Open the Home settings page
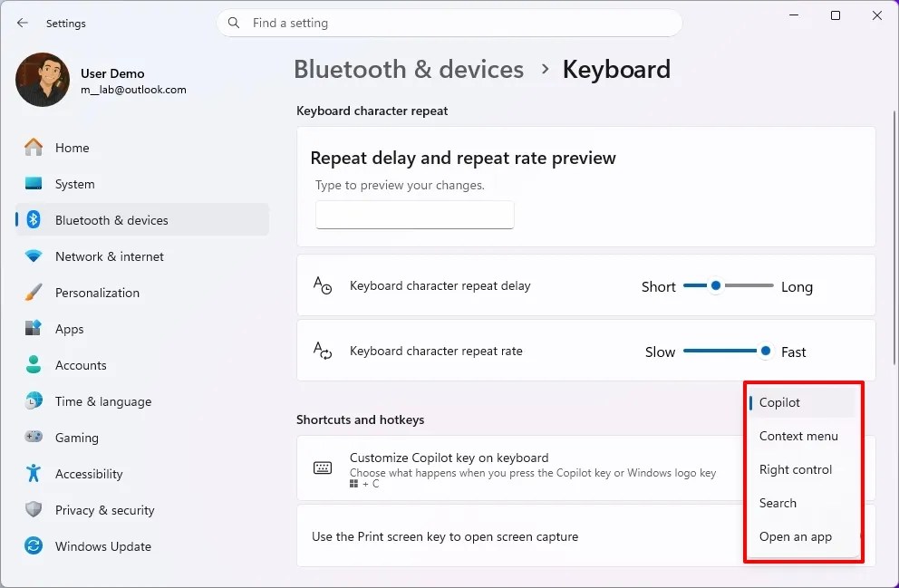899x588 pixels. click(142, 148)
